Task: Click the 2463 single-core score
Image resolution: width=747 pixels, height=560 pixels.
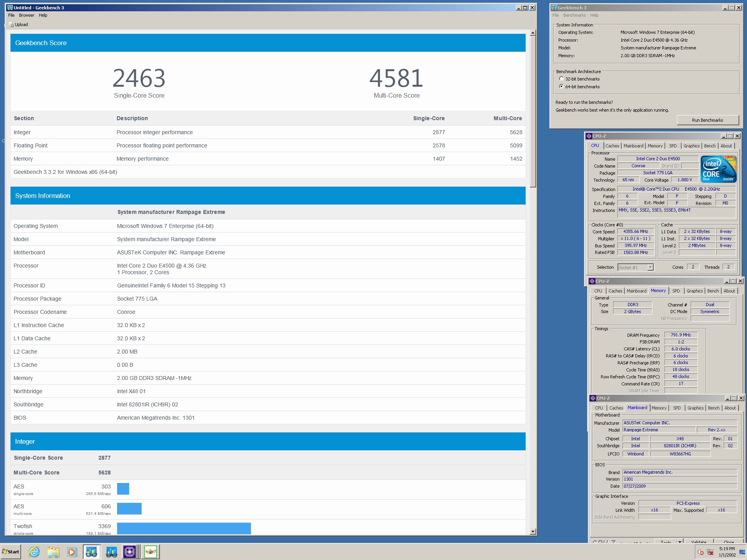Action: (x=139, y=78)
